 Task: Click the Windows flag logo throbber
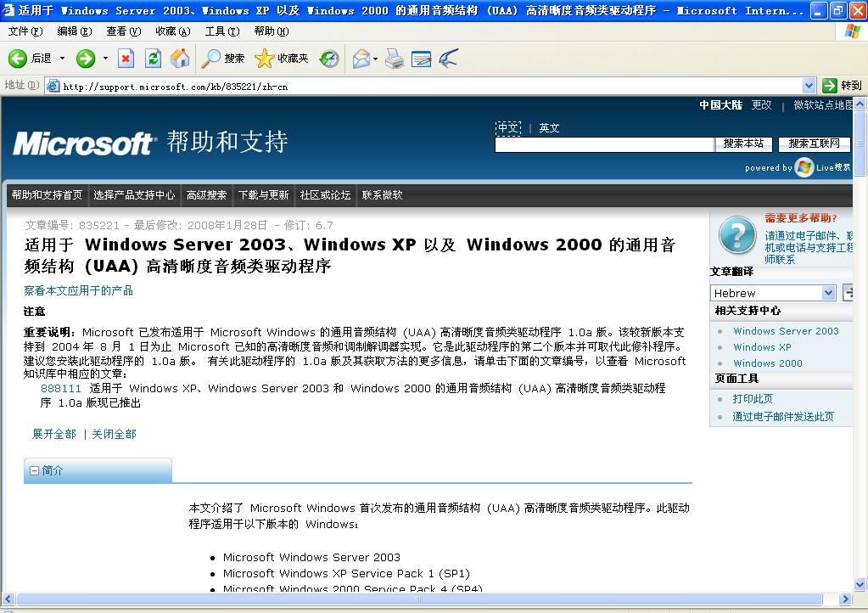click(x=853, y=31)
